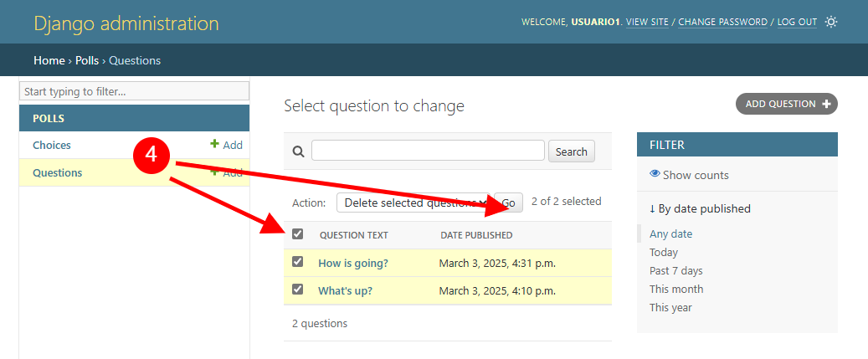This screenshot has height=359, width=868.
Task: Toggle the light/dark theme sun icon
Action: (830, 22)
